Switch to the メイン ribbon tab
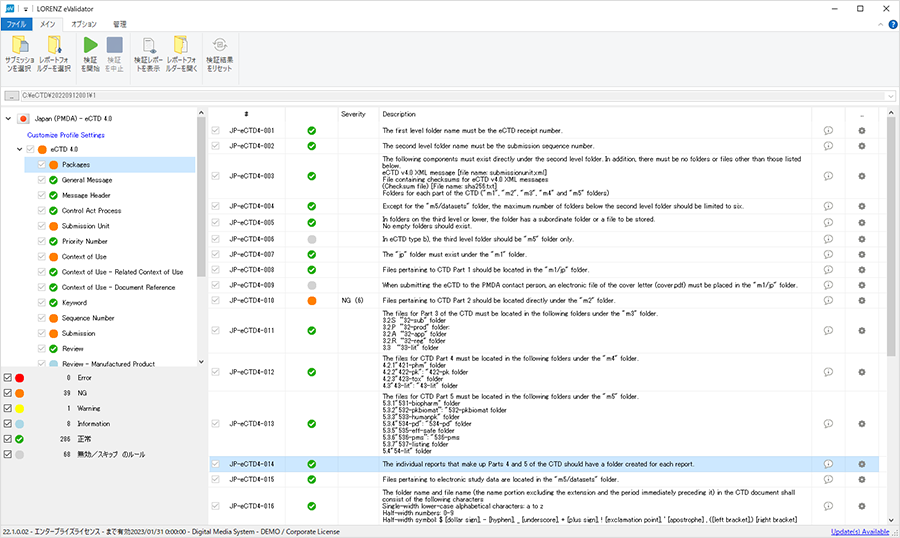Screen dimensions: 900x538 click(x=48, y=24)
